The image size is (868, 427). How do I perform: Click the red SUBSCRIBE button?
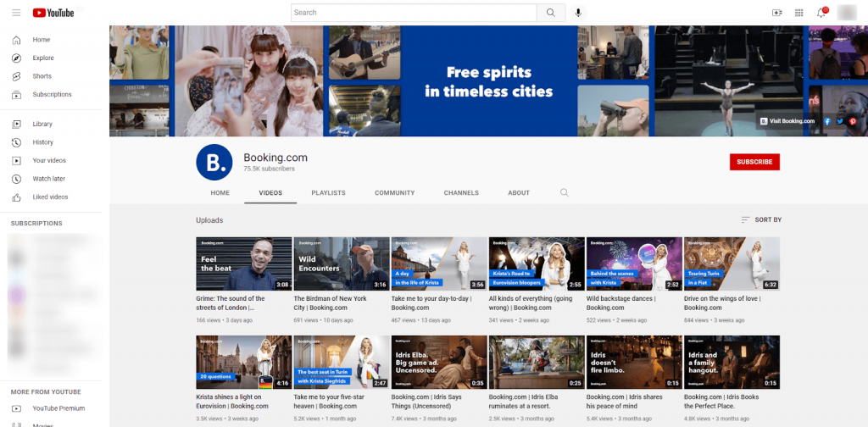(754, 162)
